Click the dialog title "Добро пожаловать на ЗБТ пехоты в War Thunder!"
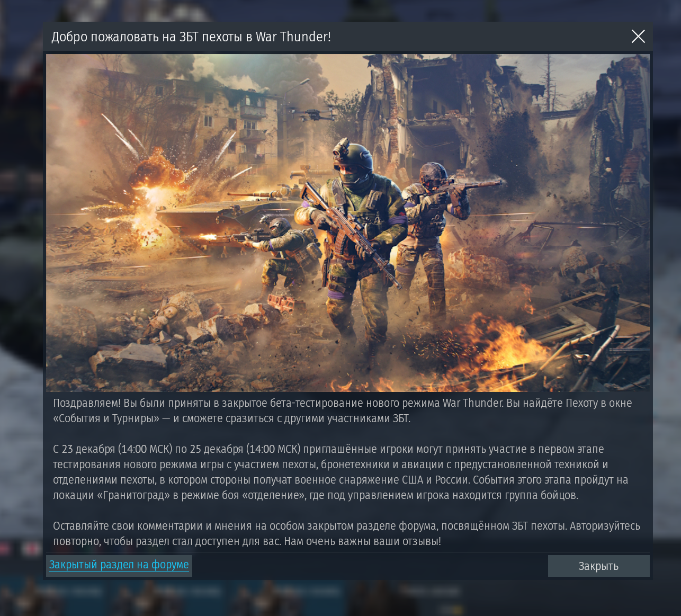Viewport: 681px width, 616px height. tap(191, 37)
